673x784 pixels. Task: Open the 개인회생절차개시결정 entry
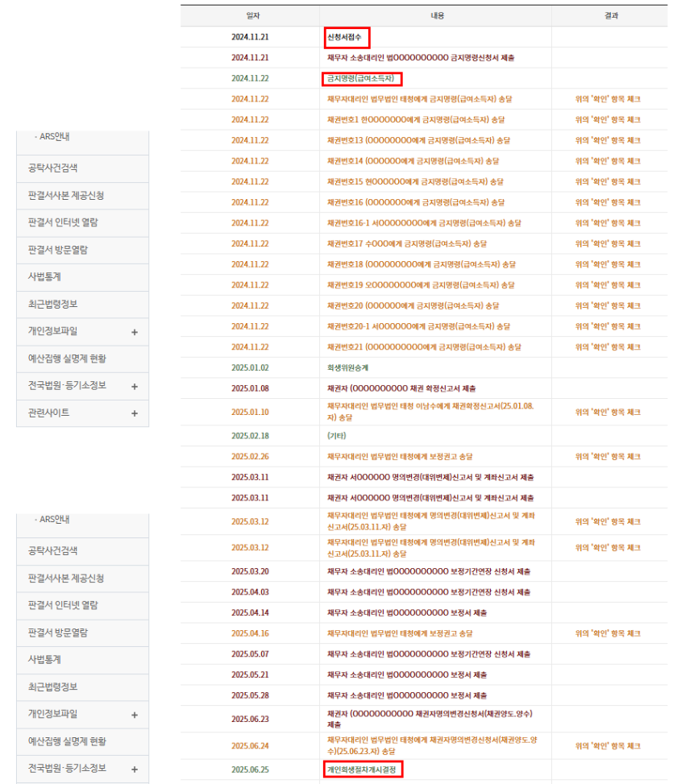(362, 769)
